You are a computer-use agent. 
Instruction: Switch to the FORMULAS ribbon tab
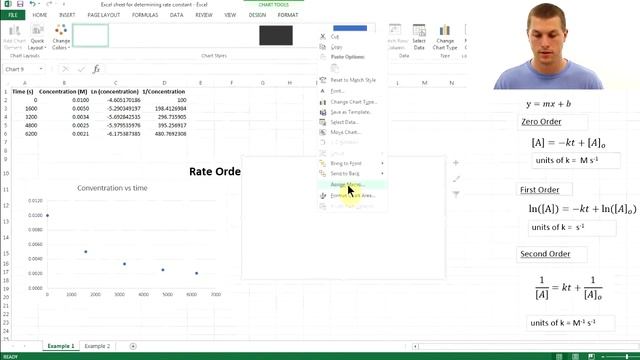145,15
